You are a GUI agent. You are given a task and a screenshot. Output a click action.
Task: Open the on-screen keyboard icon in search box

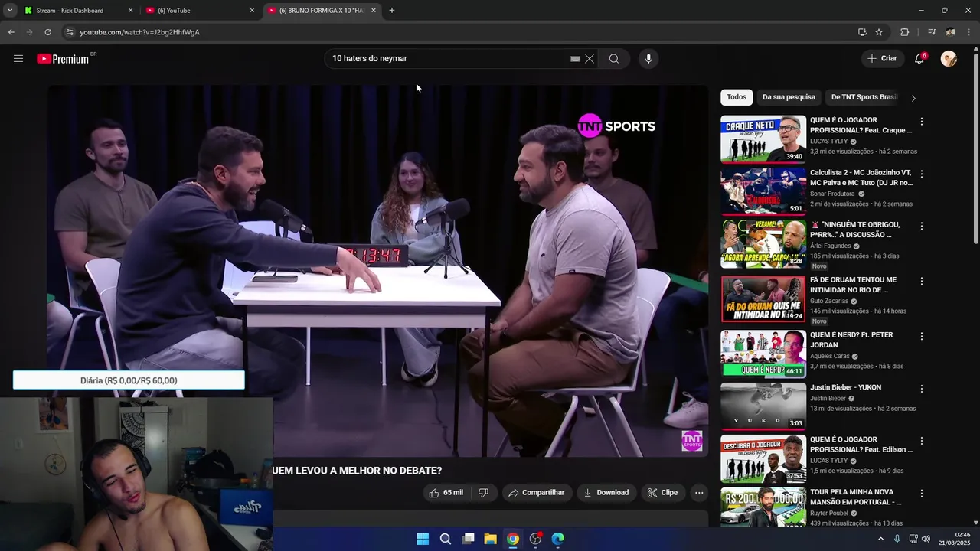575,58
